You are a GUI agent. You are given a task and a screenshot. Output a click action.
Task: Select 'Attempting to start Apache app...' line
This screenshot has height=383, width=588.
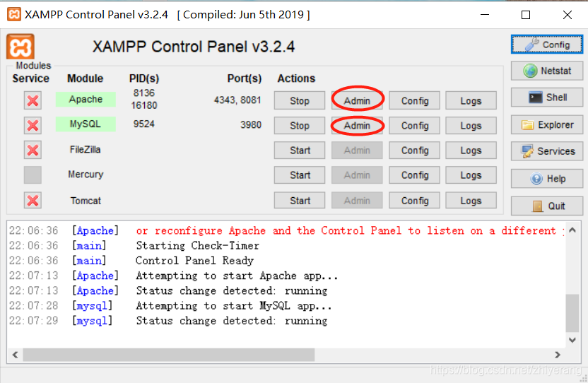pyautogui.click(x=237, y=276)
